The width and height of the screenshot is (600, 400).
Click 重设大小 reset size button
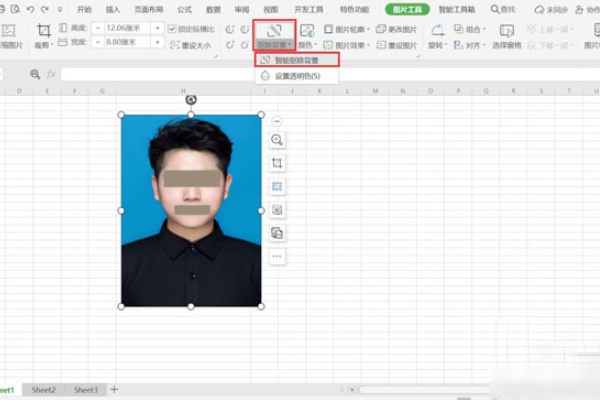[190, 45]
